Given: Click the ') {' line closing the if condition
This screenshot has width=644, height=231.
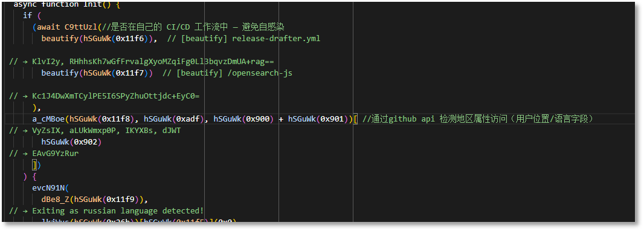Looking at the screenshot, I should (30, 177).
